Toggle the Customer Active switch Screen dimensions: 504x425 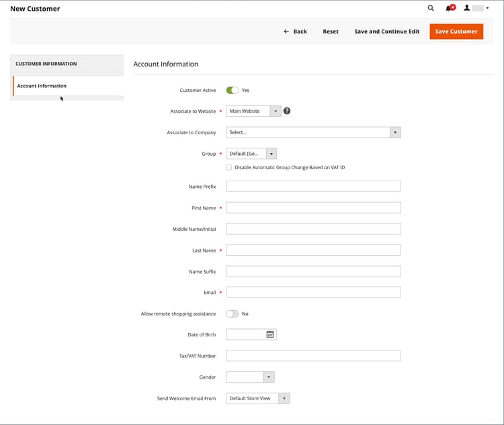[x=232, y=90]
